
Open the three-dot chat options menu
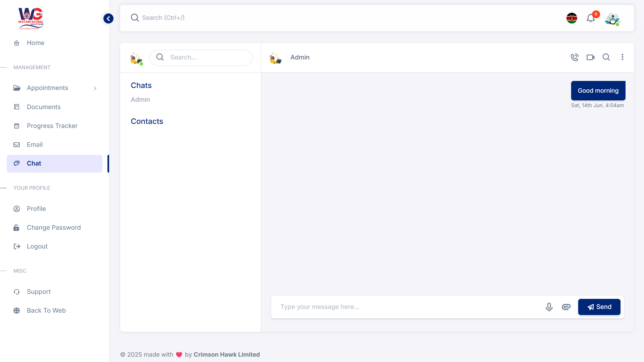(x=622, y=57)
